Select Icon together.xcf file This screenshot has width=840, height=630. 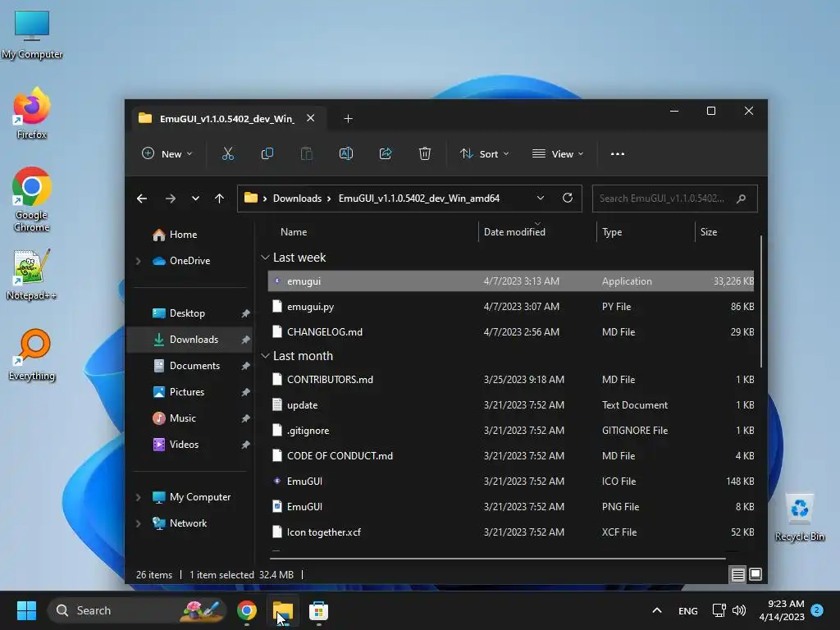[x=510, y=532]
